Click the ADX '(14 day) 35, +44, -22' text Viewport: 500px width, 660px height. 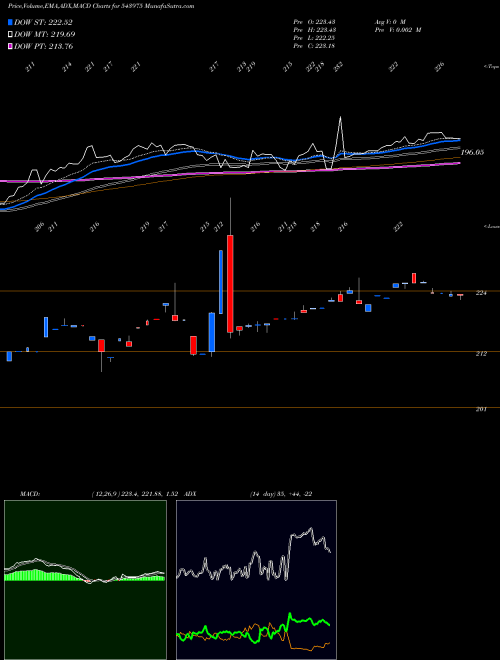[x=281, y=494]
